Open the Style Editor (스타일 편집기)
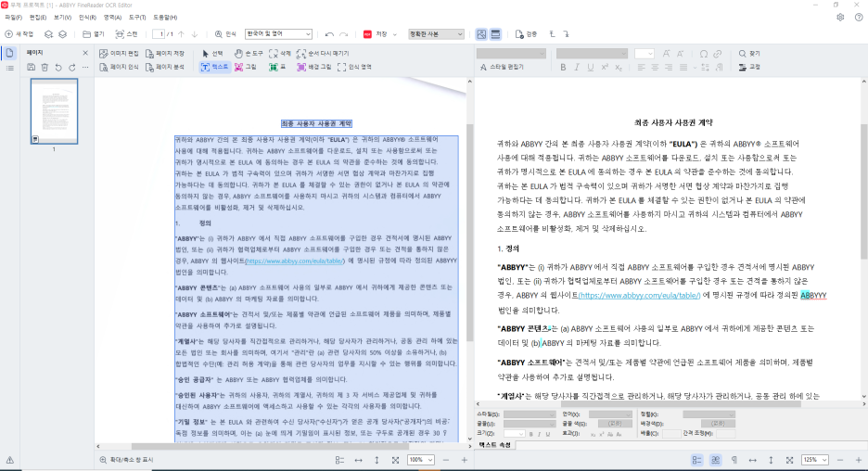The image size is (868, 471). (502, 67)
